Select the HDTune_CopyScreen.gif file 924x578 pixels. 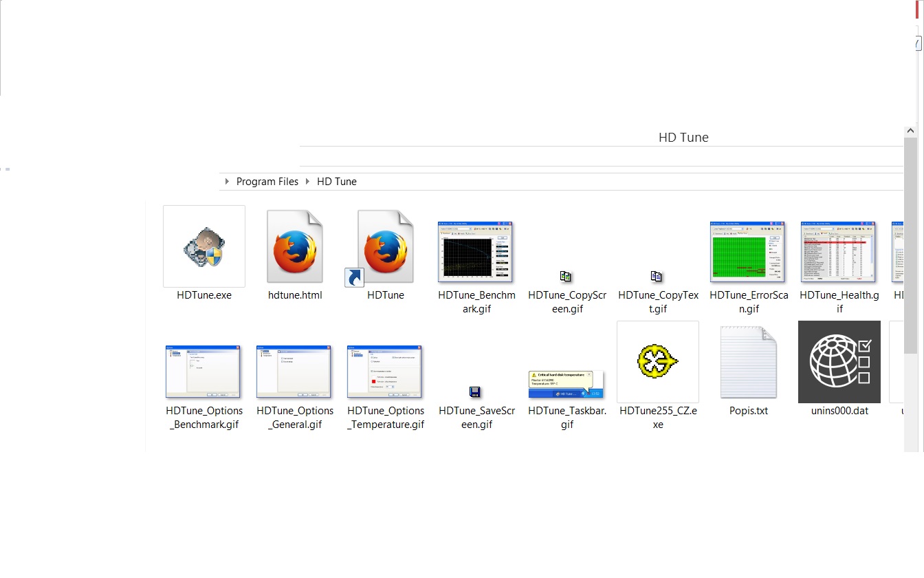(566, 277)
